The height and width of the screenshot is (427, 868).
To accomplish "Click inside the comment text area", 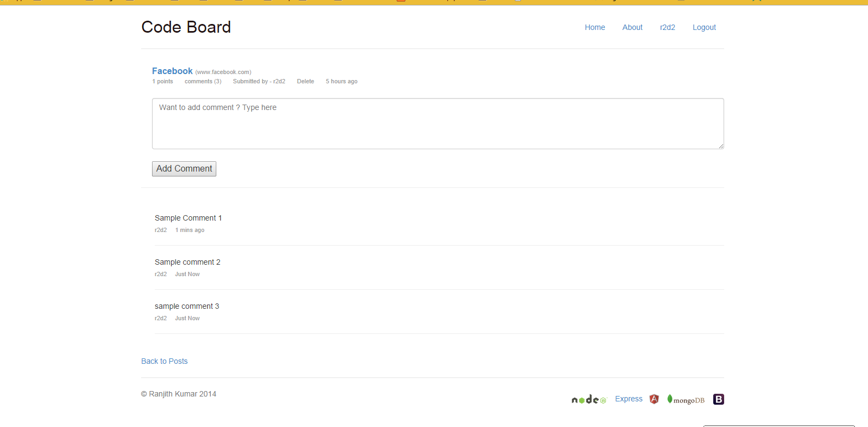I will pos(438,124).
